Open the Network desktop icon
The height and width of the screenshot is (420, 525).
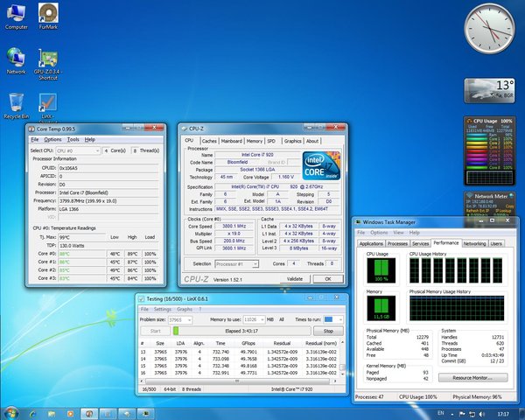[x=16, y=61]
